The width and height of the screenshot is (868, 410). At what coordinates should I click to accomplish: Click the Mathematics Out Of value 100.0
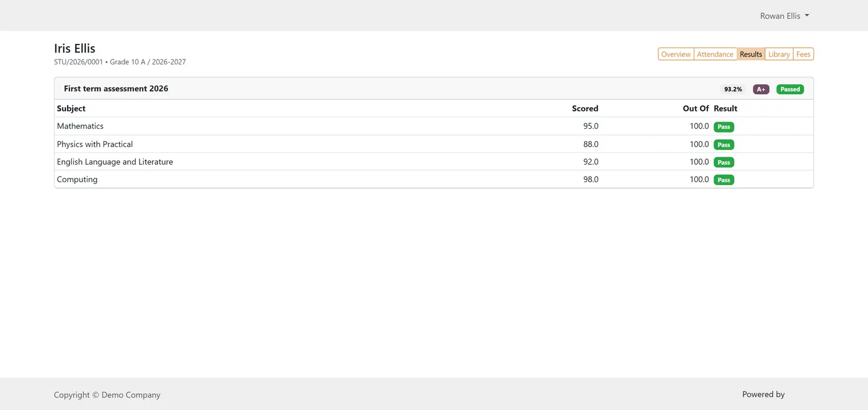(699, 126)
